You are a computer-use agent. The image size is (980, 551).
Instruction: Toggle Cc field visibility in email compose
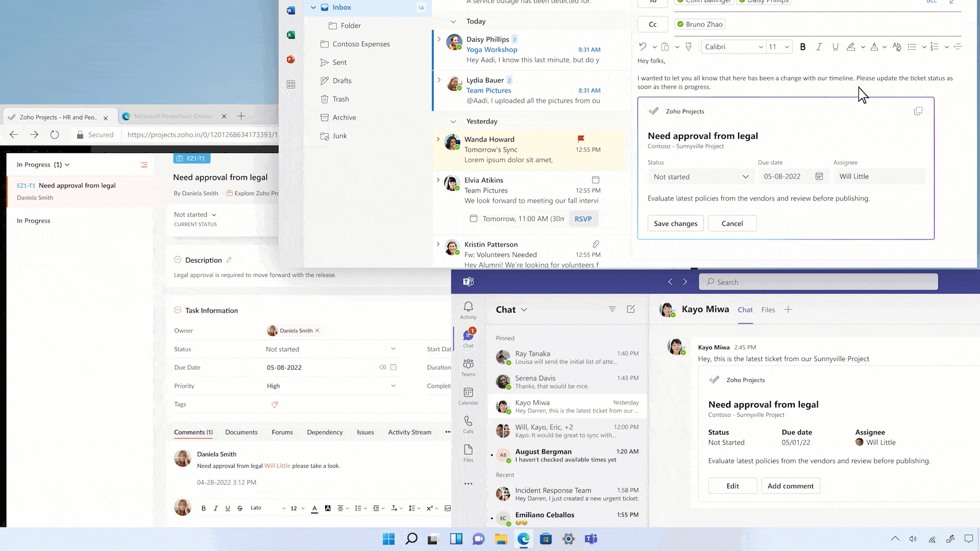(x=652, y=23)
